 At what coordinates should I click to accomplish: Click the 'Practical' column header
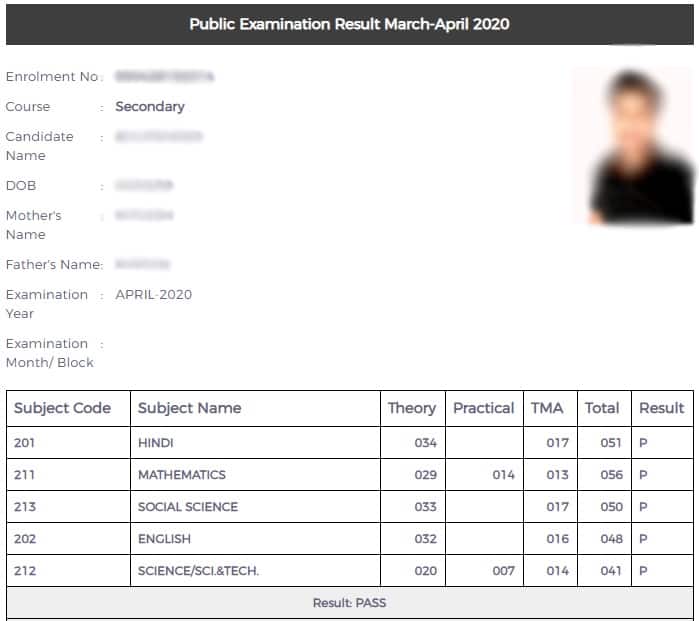pos(484,408)
